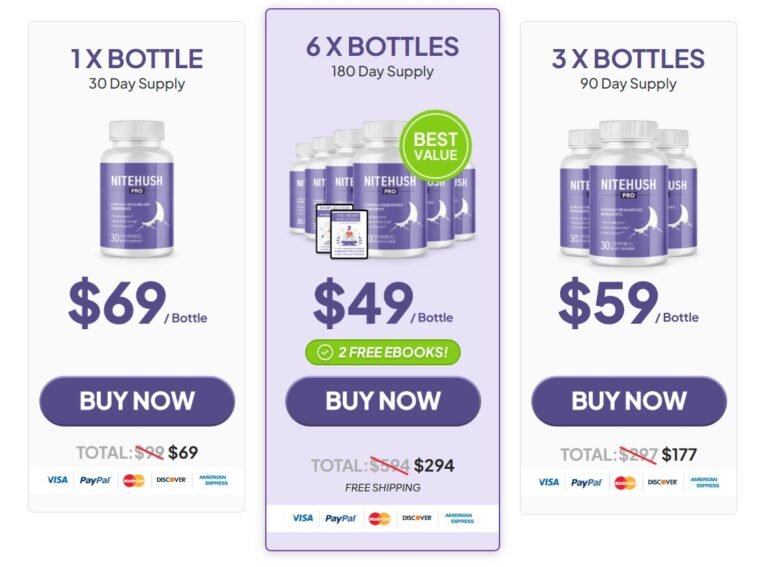Image resolution: width=768 pixels, height=567 pixels.
Task: Click the Visa icon in 1 bottle card
Action: coord(57,480)
